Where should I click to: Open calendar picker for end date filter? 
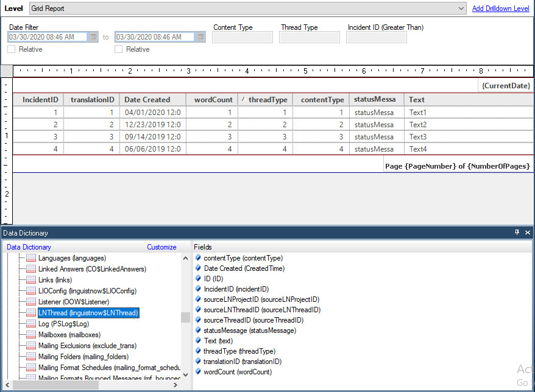tap(200, 37)
